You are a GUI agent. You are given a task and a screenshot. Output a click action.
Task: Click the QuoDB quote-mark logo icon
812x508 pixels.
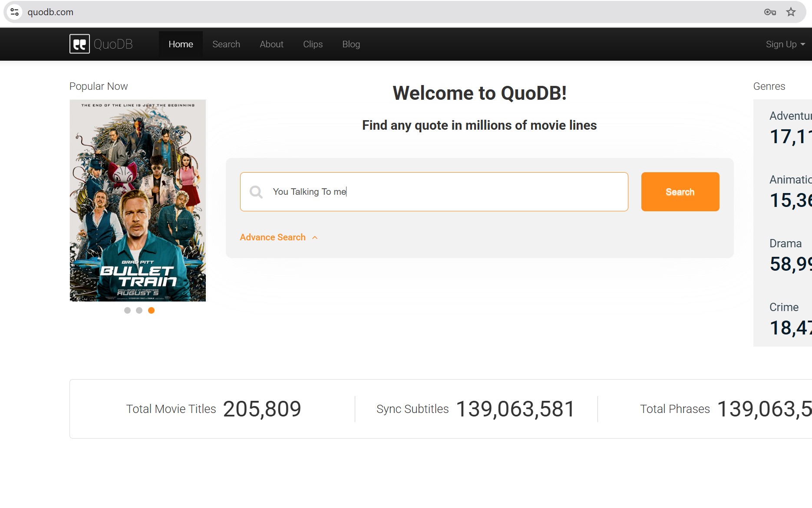(x=79, y=44)
